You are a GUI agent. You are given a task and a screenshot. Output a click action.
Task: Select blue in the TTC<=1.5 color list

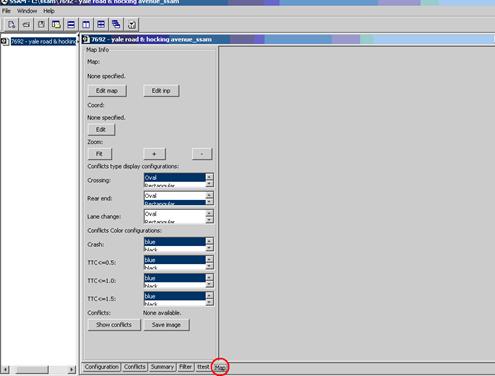175,296
